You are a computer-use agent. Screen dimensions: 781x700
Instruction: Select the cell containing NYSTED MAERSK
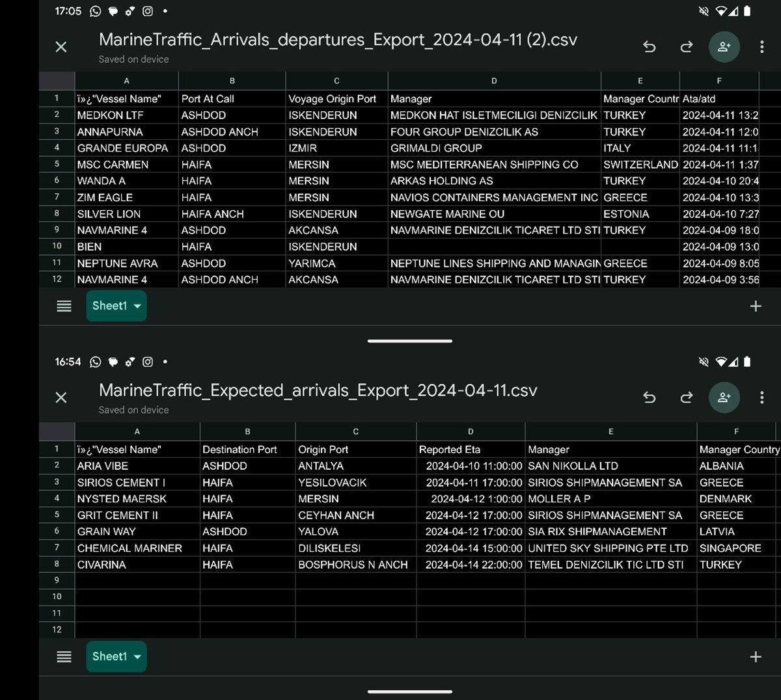click(137, 499)
